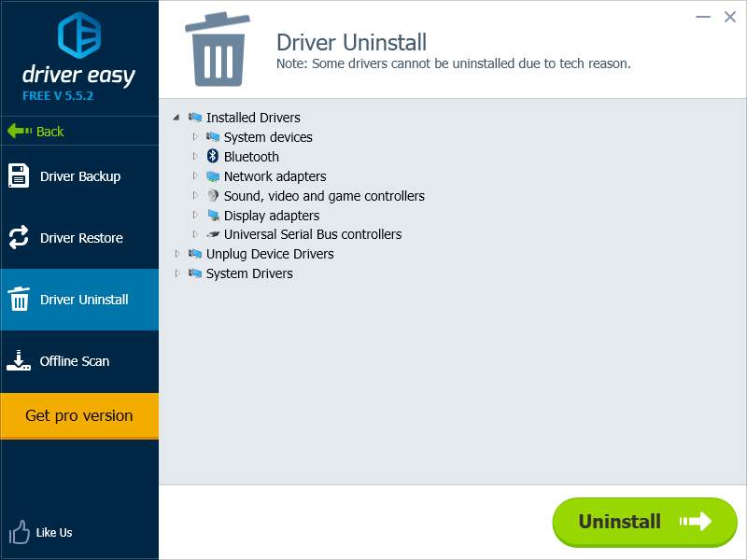Expand the Unplug Device Drivers node
Screen dimensions: 747x560
click(177, 254)
